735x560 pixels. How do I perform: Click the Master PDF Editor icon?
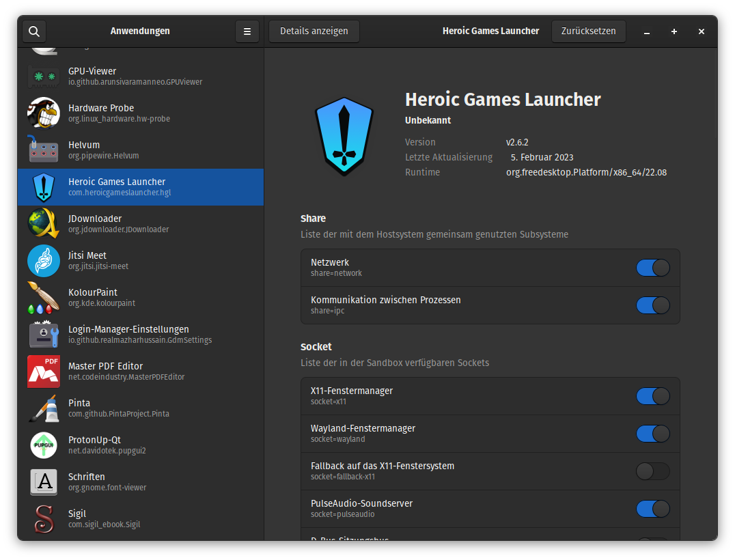44,371
